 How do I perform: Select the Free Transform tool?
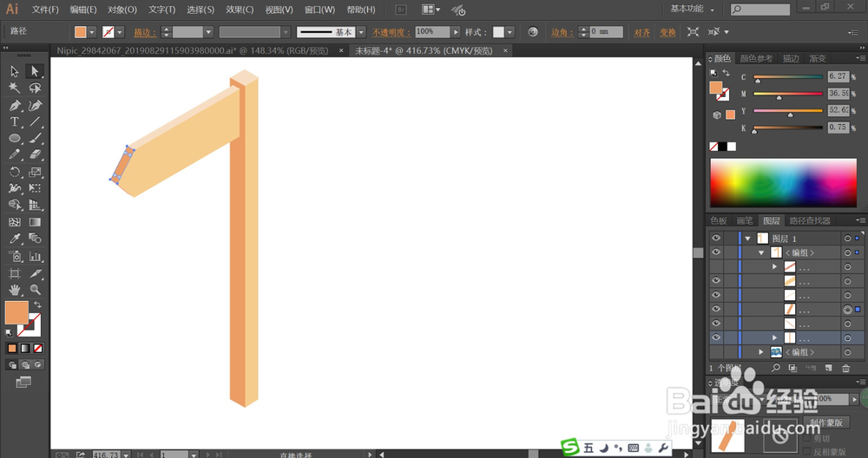tap(35, 188)
